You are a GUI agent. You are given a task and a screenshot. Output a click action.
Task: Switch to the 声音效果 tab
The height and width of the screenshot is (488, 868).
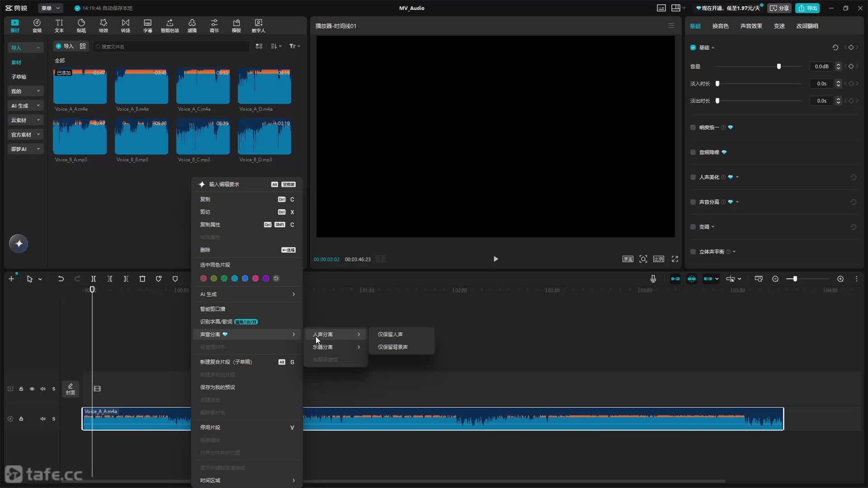[x=751, y=26]
